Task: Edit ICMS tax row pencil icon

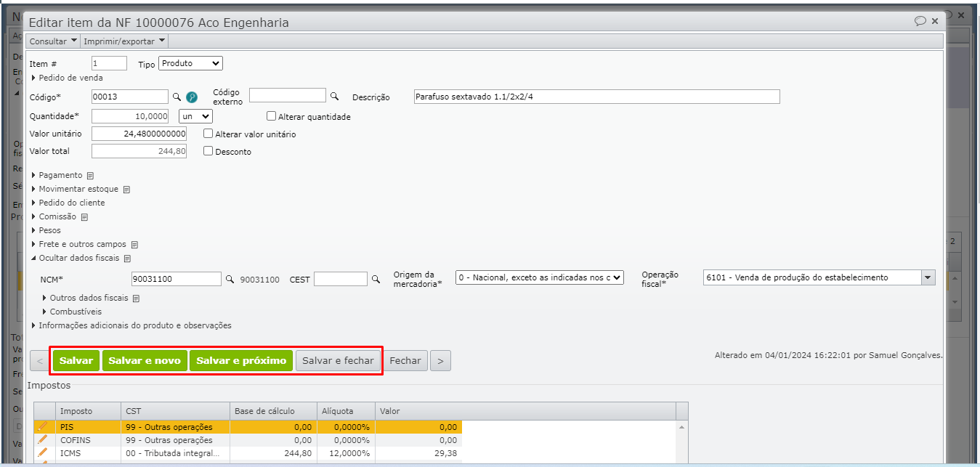Action: [42, 452]
